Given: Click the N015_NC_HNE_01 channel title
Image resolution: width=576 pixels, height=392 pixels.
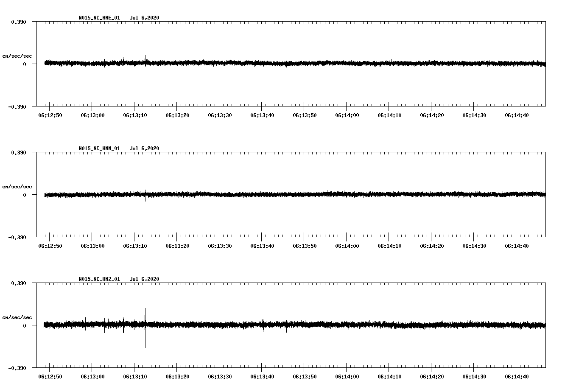Looking at the screenshot, I should (99, 18).
